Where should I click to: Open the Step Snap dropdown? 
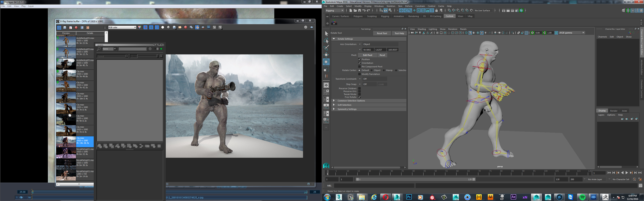click(x=369, y=84)
